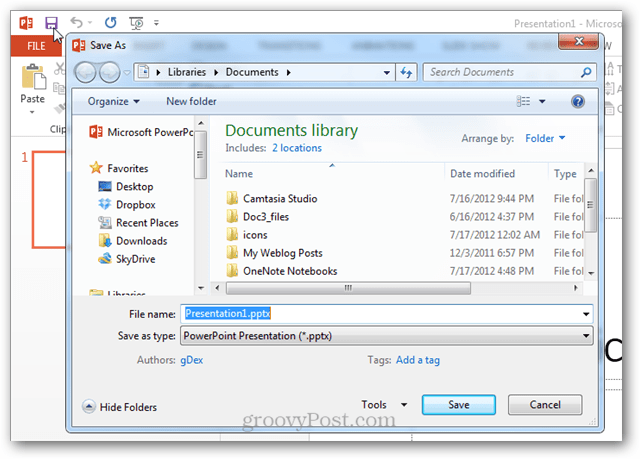Click the Save icon in Quick Access Toolbar
Screen dimensions: 640x459
coord(51,22)
